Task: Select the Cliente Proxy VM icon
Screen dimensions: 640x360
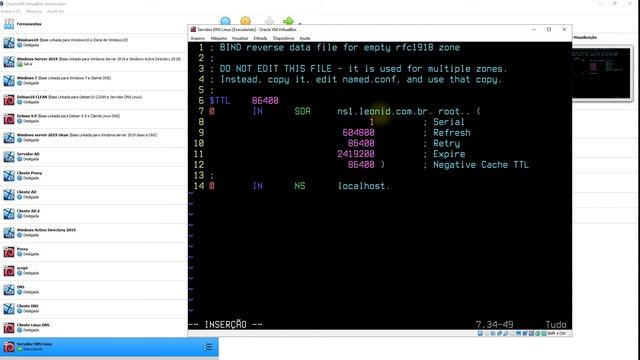Action: coord(9,176)
